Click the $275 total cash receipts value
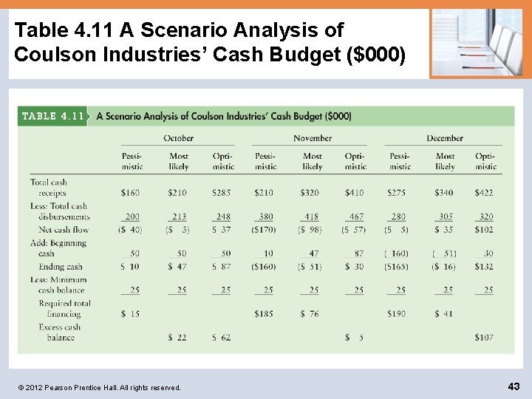 (x=396, y=193)
